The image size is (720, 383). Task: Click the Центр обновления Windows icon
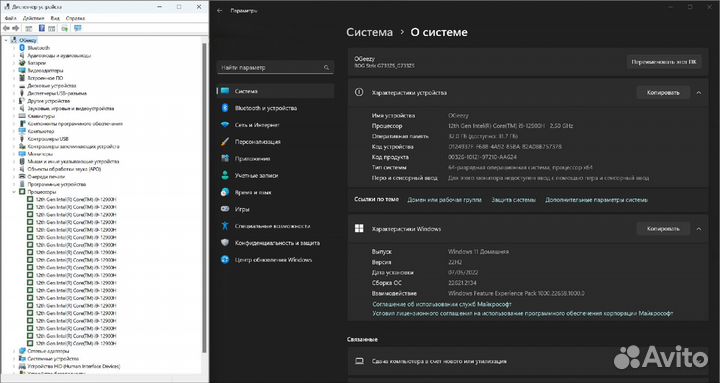tap(225, 259)
